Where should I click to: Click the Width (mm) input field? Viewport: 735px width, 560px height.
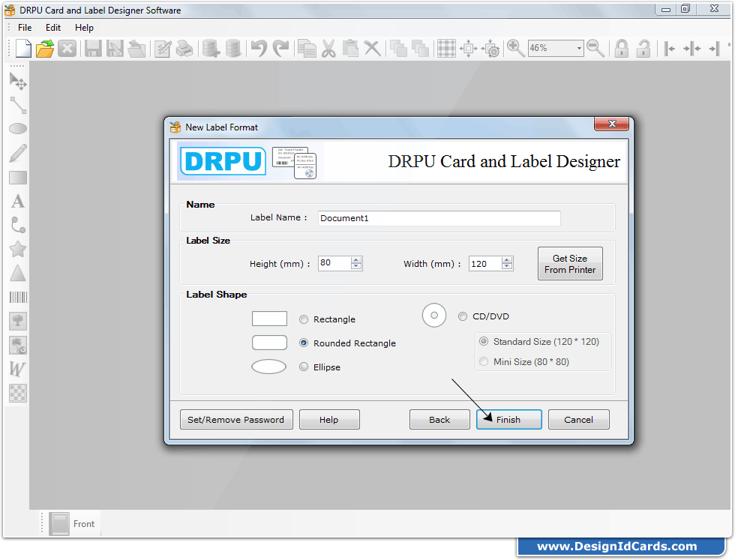(x=485, y=263)
